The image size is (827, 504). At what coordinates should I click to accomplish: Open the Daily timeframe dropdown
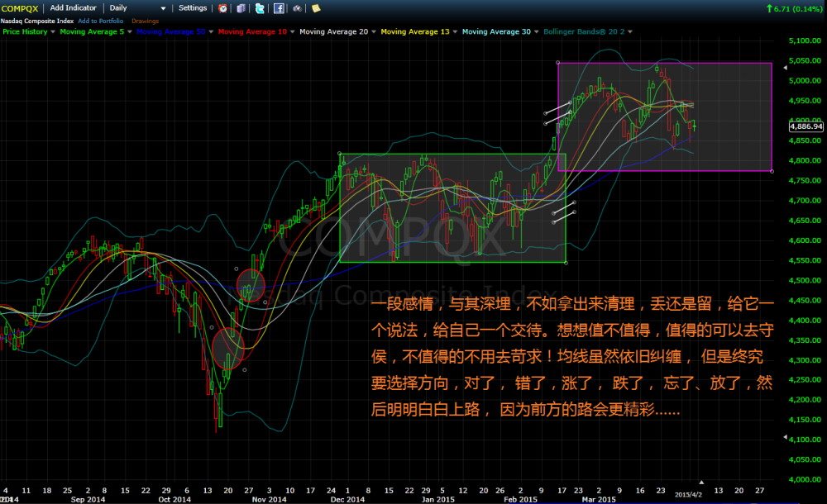pyautogui.click(x=137, y=8)
